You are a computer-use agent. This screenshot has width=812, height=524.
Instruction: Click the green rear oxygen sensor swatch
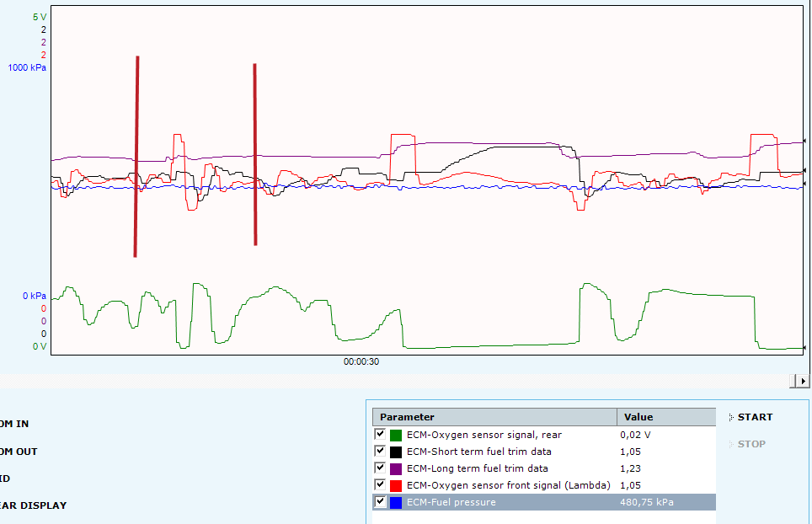click(396, 435)
